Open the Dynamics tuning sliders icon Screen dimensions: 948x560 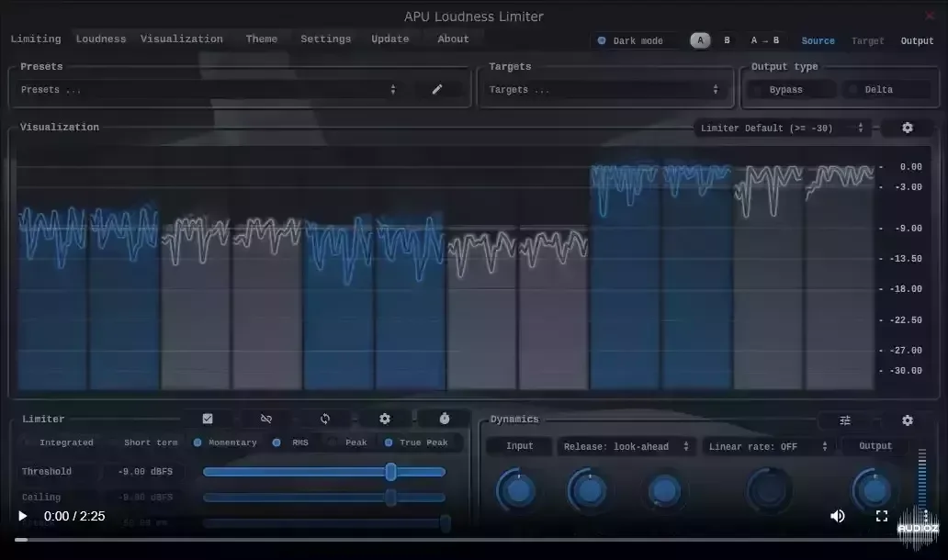tap(845, 420)
